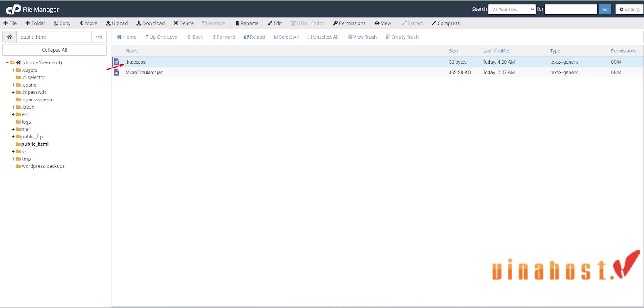Click the cPanel logo icon

pyautogui.click(x=13, y=9)
